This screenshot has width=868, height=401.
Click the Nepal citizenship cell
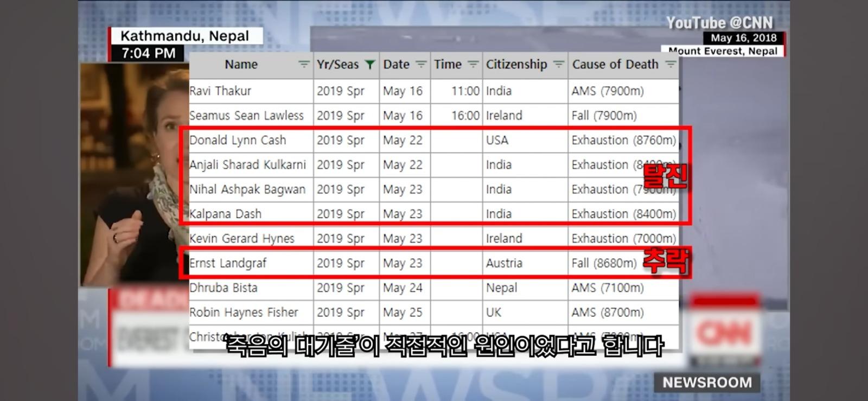pyautogui.click(x=525, y=288)
